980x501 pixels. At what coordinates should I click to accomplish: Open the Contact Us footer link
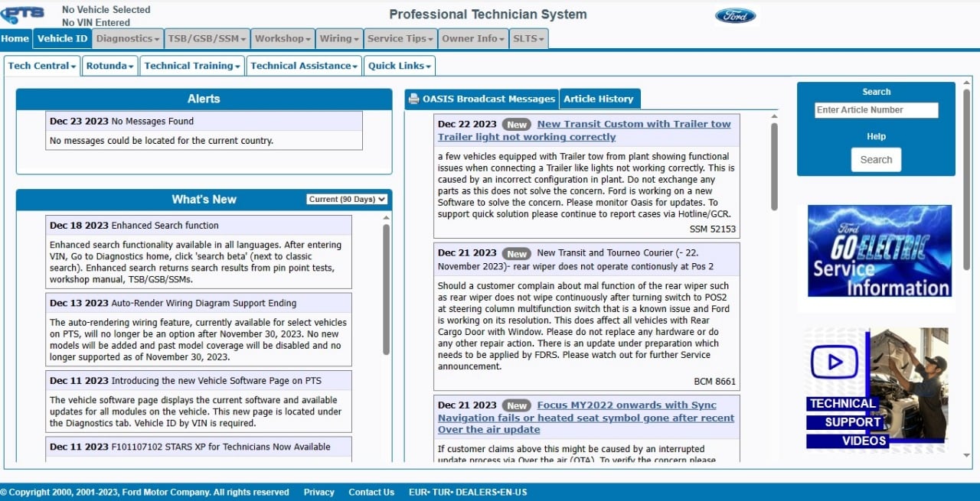pos(371,492)
